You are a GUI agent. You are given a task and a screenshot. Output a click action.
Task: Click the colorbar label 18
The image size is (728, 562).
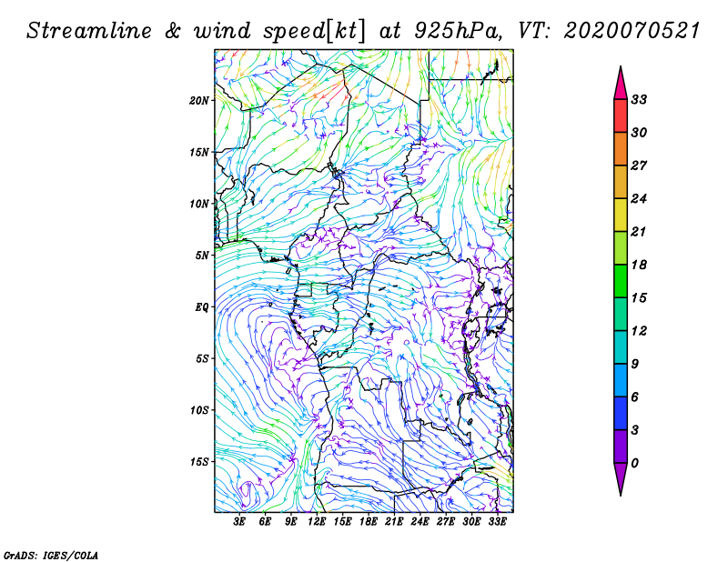pos(639,265)
